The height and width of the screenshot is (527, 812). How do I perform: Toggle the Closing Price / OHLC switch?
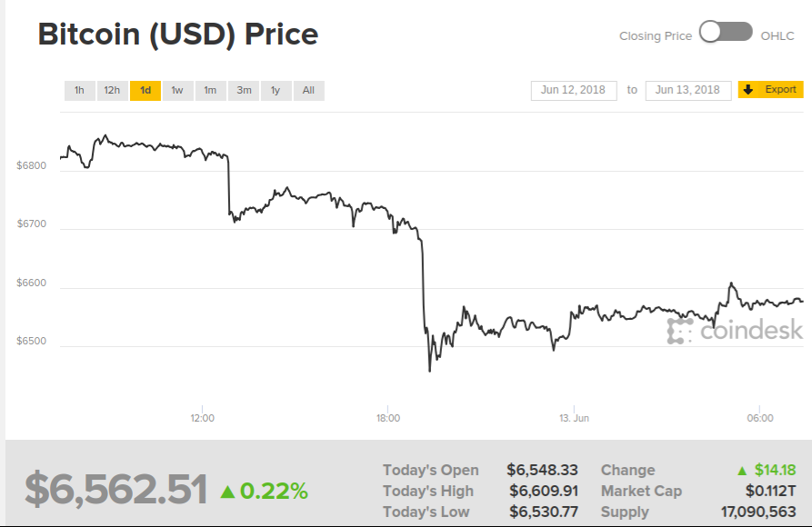point(726,33)
